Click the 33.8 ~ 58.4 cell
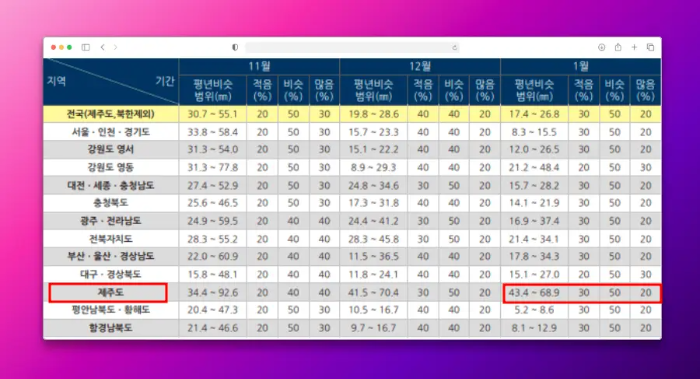Screen dimensions: 700x379 coord(212,132)
